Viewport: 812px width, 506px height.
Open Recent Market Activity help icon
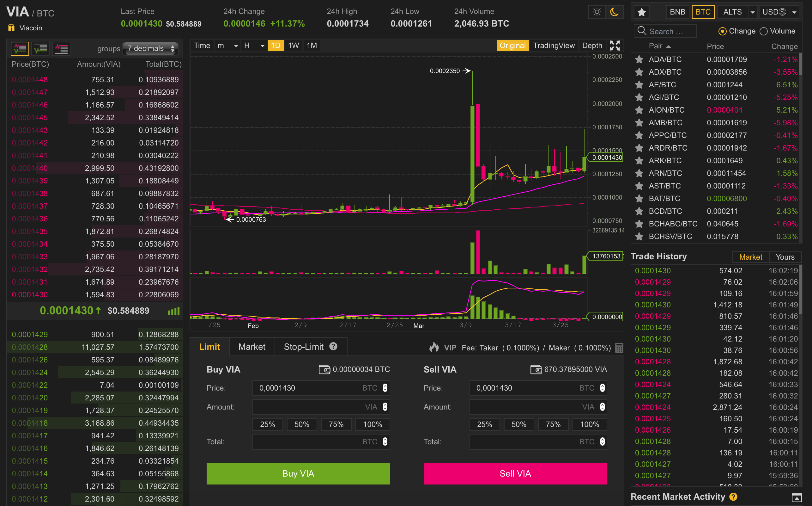coord(733,497)
